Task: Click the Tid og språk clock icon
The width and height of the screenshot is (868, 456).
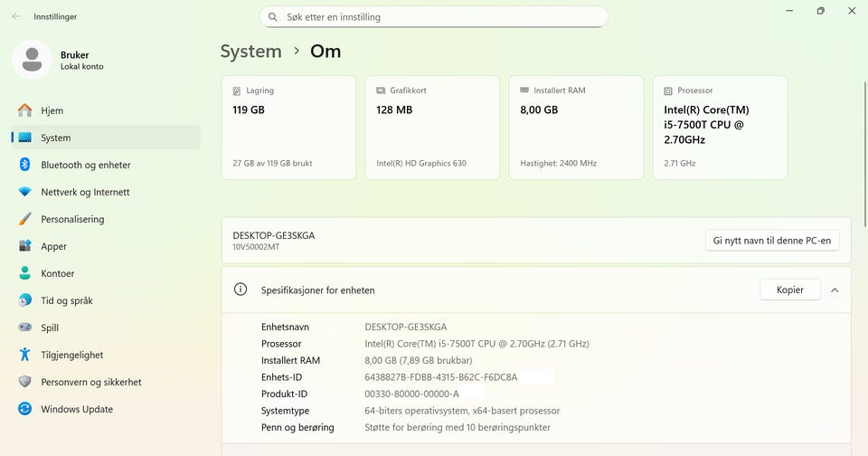Action: [x=25, y=300]
